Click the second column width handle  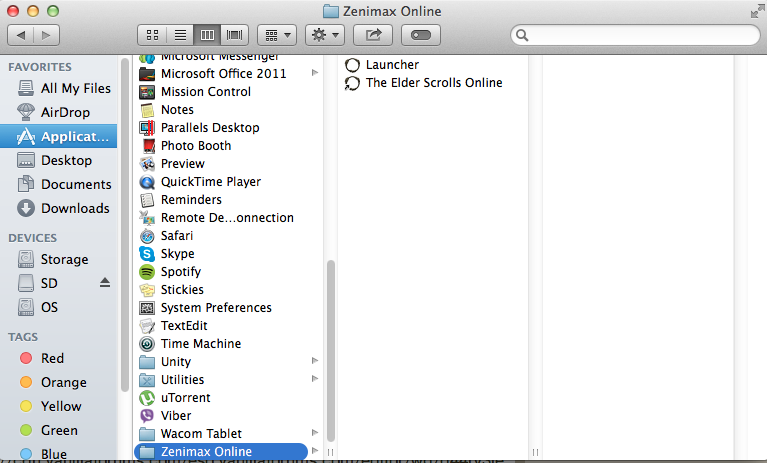[x=536, y=453]
